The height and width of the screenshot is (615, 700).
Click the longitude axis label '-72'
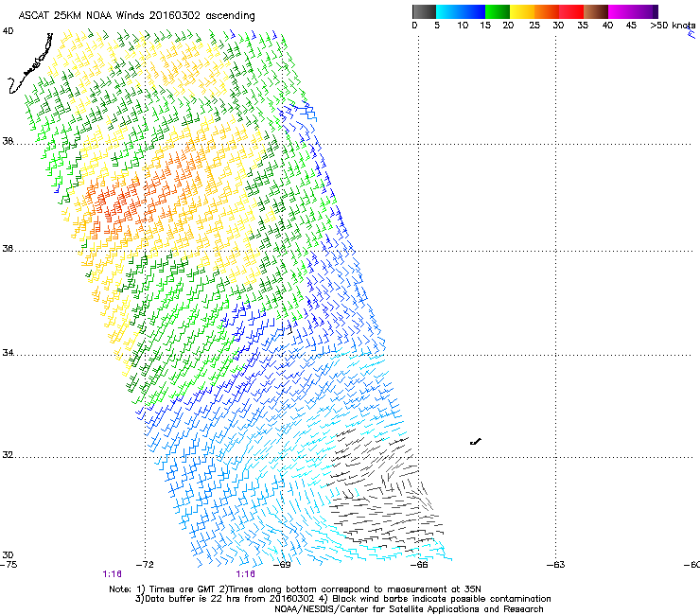point(145,565)
